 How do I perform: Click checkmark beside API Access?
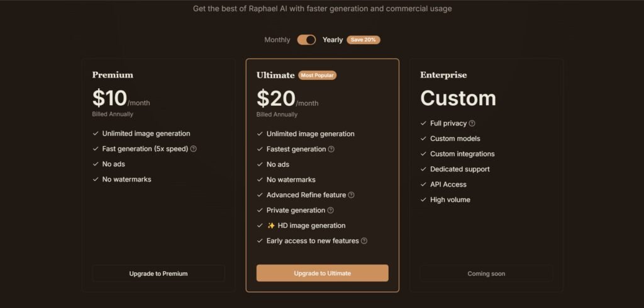click(x=423, y=185)
